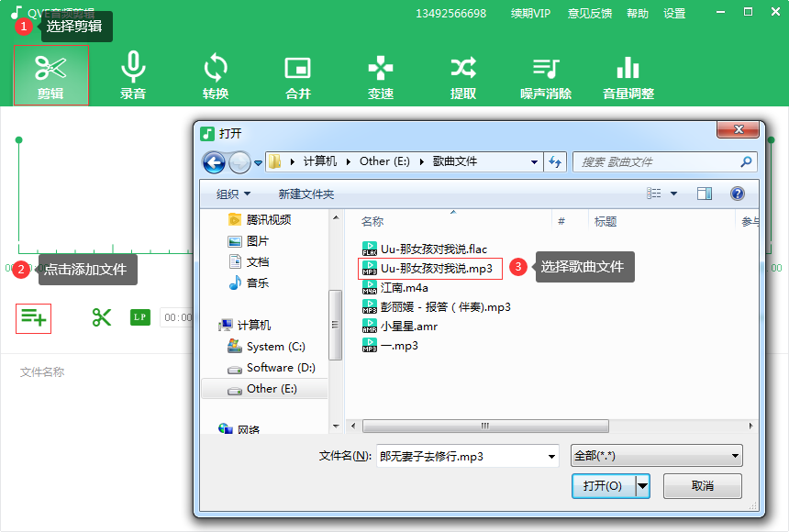Viewport: 789px width, 532px height.
Task: Open the 转换 convert tool
Action: click(x=216, y=75)
